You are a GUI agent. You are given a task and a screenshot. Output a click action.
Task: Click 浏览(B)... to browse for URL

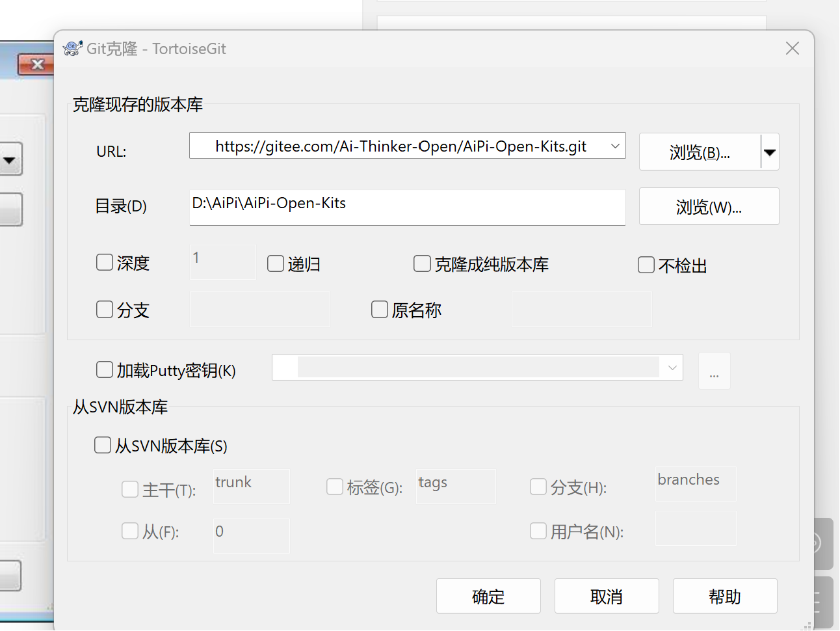pyautogui.click(x=700, y=152)
